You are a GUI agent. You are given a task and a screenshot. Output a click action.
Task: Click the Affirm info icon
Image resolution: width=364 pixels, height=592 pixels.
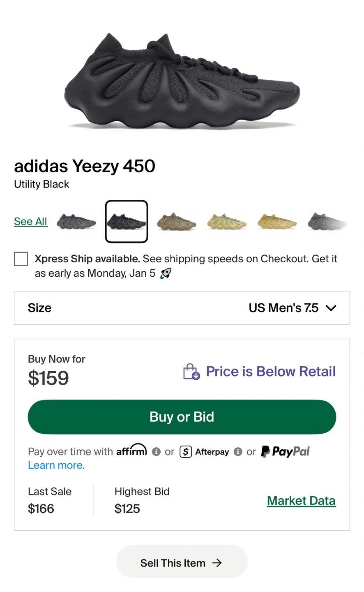156,452
